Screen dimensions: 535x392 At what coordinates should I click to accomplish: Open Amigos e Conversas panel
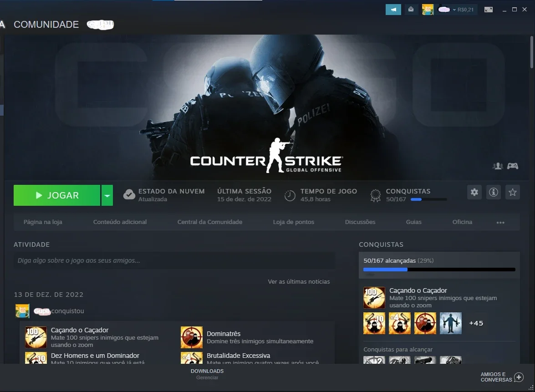point(496,377)
